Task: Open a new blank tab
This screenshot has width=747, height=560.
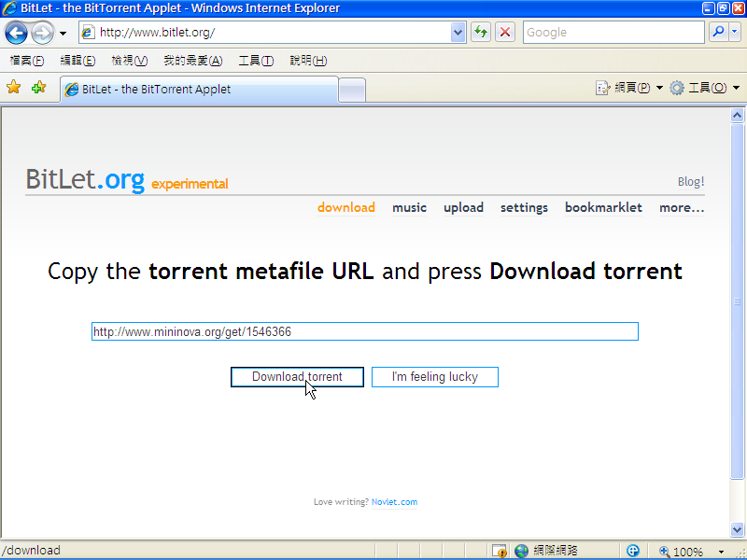Action: click(352, 90)
